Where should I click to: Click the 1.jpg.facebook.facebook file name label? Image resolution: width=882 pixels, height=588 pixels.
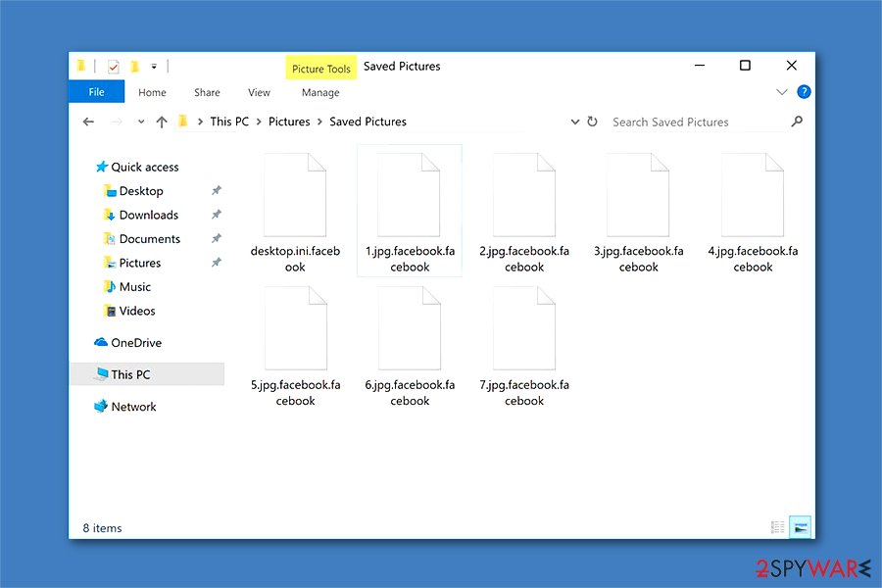click(x=410, y=259)
